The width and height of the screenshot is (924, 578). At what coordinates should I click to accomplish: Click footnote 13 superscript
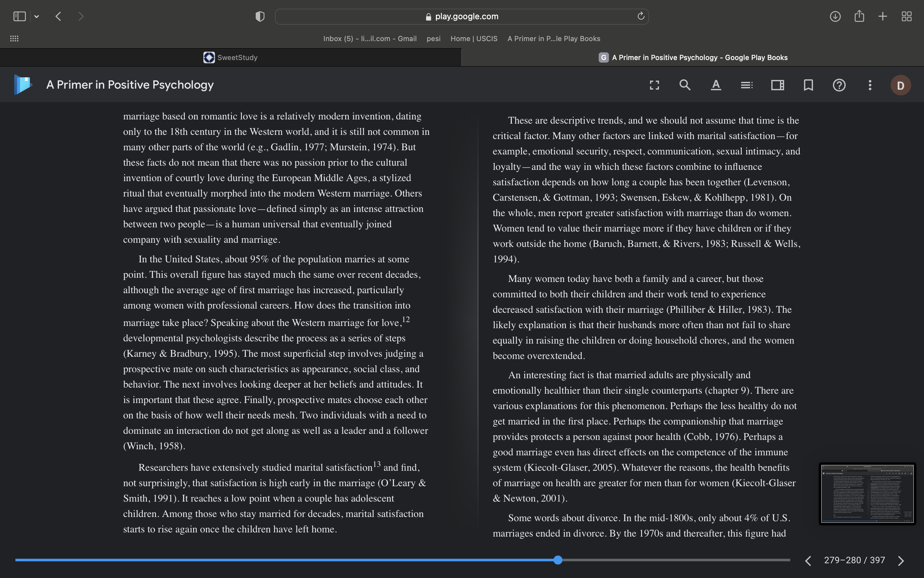[x=376, y=464]
